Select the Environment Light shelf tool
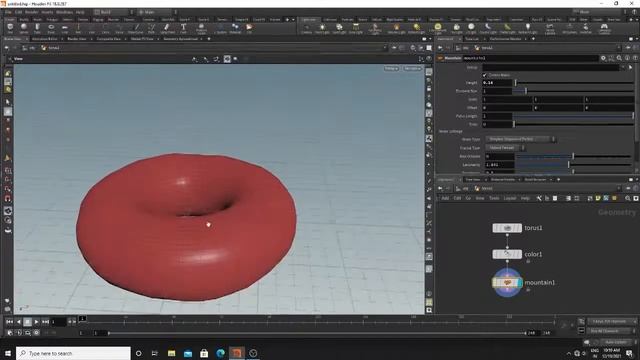Viewport: 640px width, 360px height. (x=438, y=28)
